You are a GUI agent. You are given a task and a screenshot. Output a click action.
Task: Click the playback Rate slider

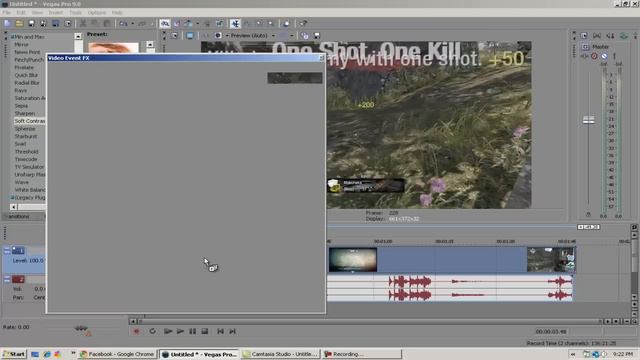pyautogui.click(x=81, y=328)
